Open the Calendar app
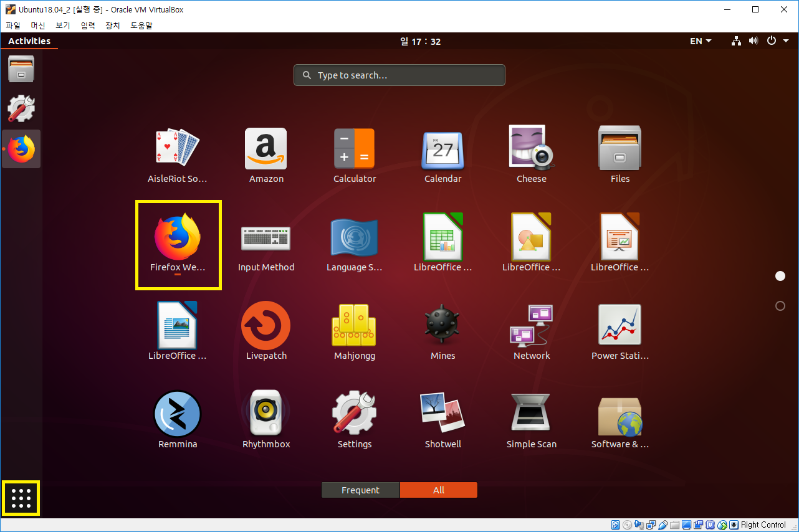The width and height of the screenshot is (799, 532). (443, 156)
